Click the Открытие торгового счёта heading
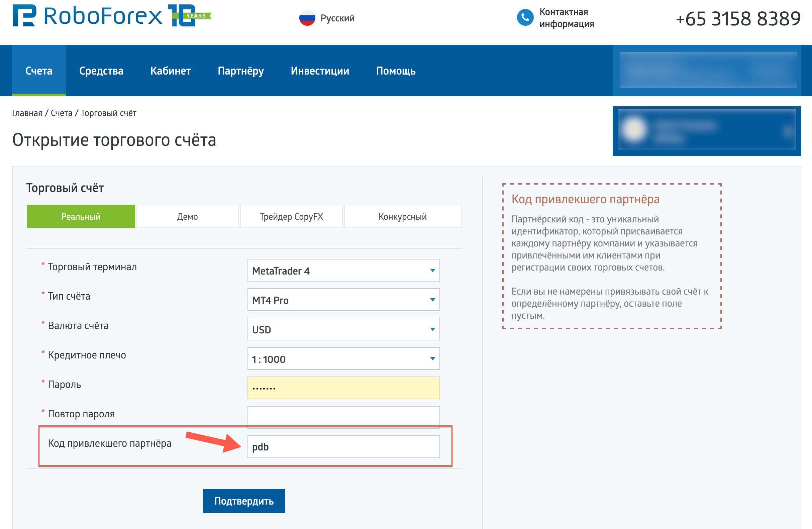The width and height of the screenshot is (812, 529). [x=114, y=139]
